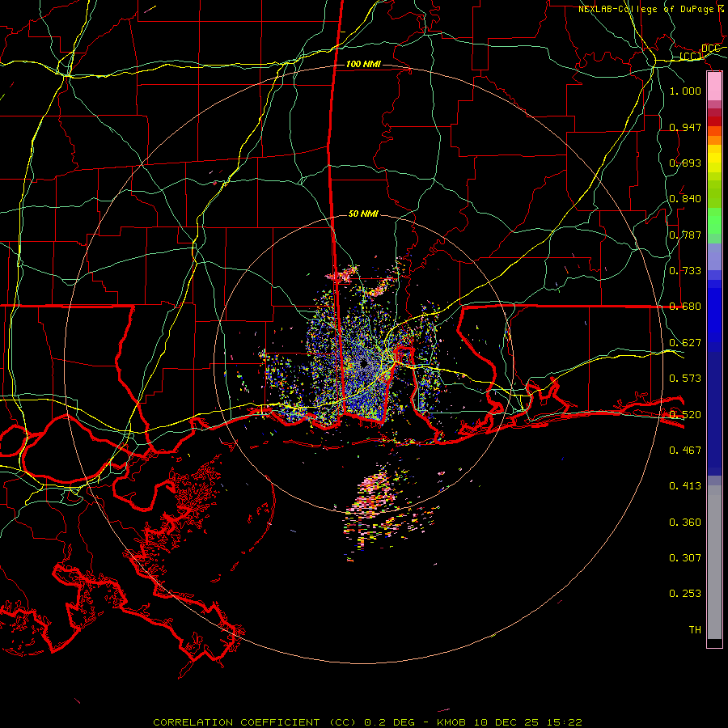Click the 0.627 scale value

pyautogui.click(x=685, y=343)
